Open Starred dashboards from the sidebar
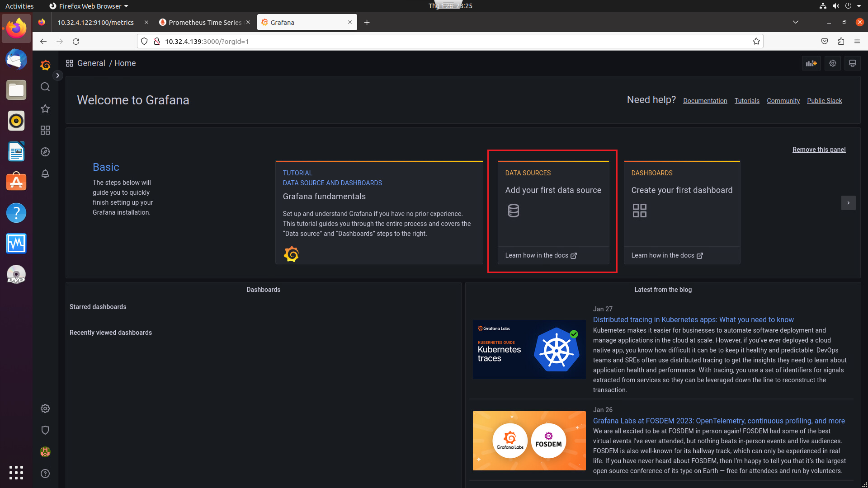 coord(45,108)
